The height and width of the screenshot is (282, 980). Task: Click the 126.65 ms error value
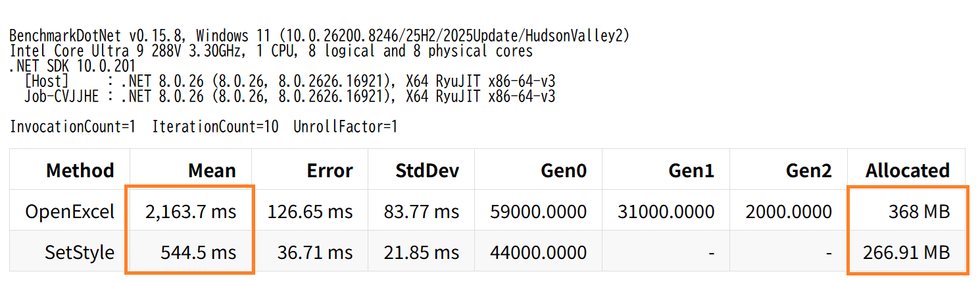tap(310, 211)
